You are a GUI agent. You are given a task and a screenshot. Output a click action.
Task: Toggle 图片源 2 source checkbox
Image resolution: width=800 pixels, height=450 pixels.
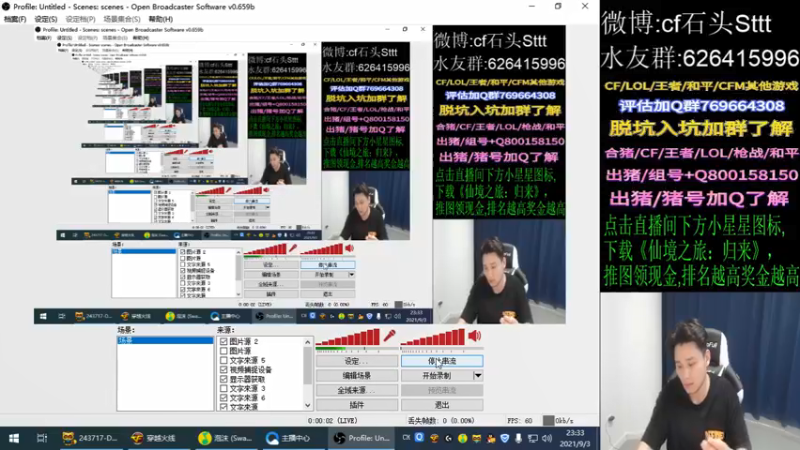[x=223, y=341]
